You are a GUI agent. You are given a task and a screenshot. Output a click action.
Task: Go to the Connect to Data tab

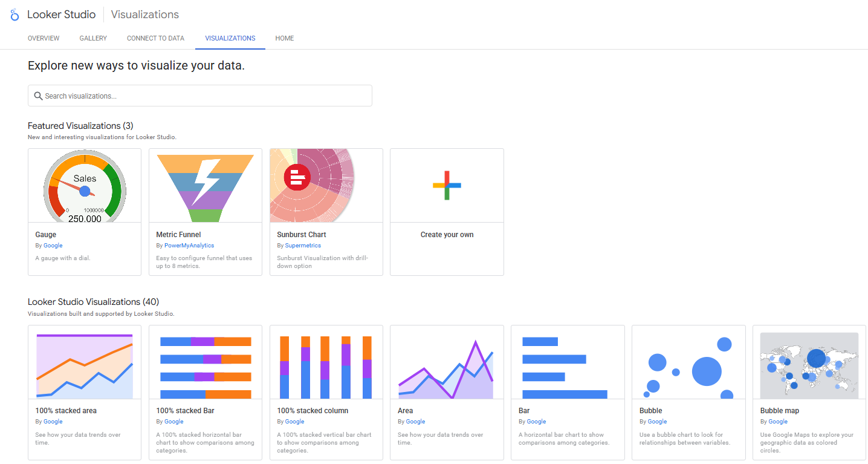click(x=155, y=38)
